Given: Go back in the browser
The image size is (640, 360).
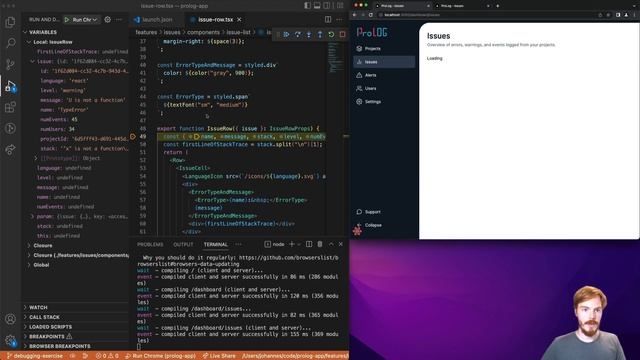Looking at the screenshot, I should (355, 15).
